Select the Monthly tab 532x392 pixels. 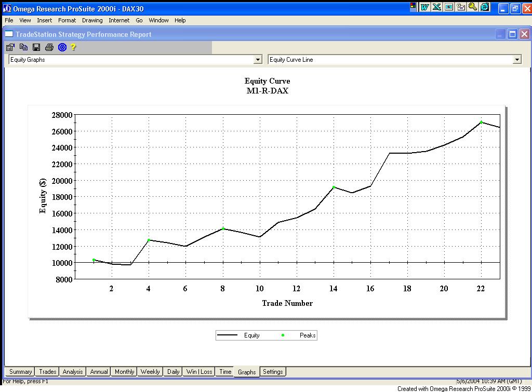124,372
